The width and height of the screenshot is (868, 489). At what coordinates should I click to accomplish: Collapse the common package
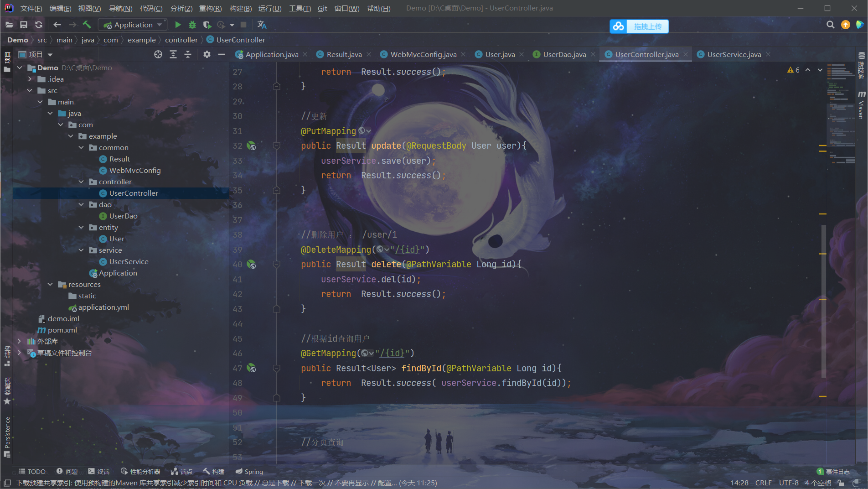(81, 147)
